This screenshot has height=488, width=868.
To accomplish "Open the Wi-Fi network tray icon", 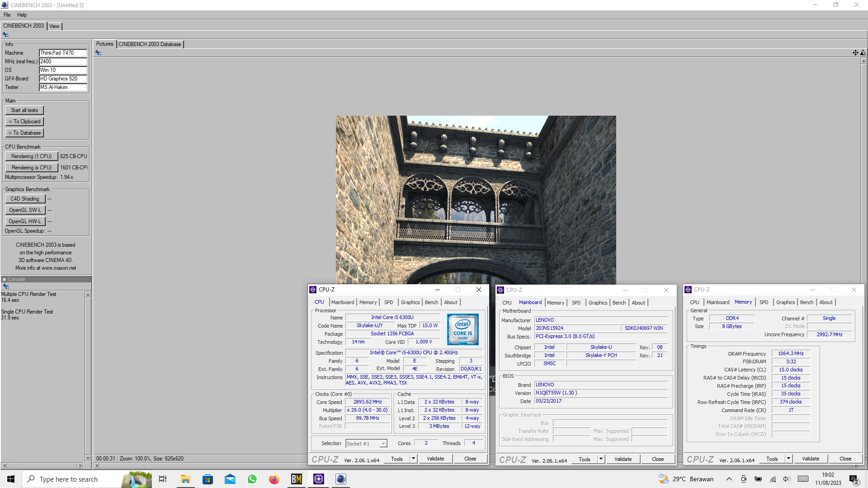I will click(x=773, y=479).
